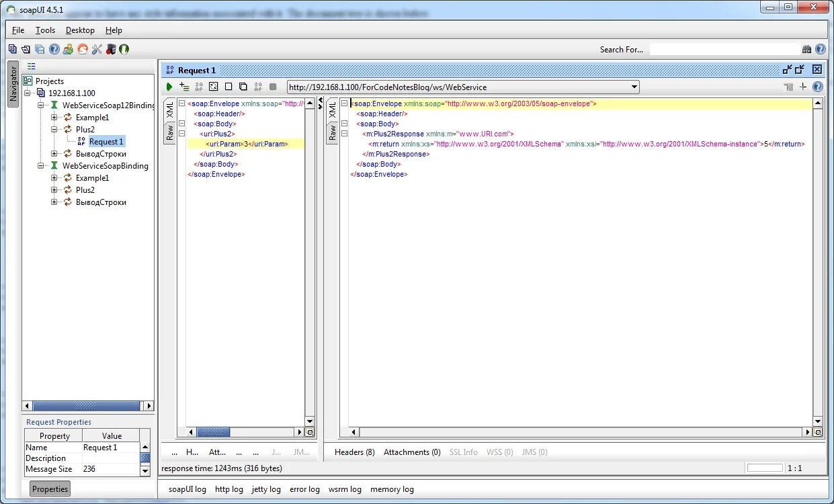The width and height of the screenshot is (834, 504).
Task: Open the response Attachments (0) tab
Action: pos(412,452)
